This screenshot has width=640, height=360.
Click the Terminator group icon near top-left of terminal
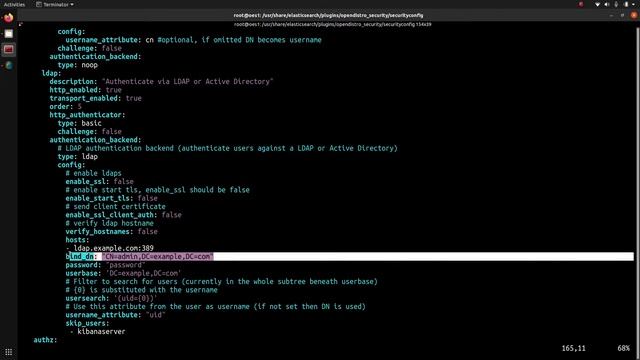pyautogui.click(x=21, y=24)
